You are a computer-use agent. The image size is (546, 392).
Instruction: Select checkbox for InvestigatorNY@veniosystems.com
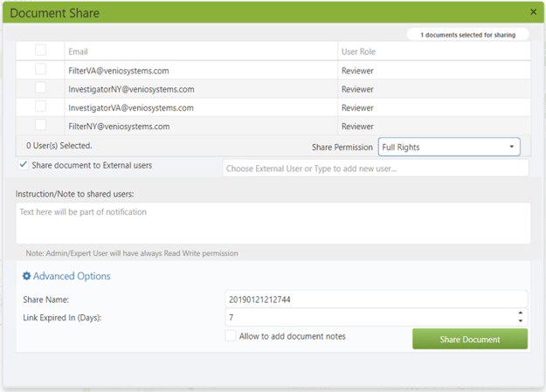pos(40,88)
